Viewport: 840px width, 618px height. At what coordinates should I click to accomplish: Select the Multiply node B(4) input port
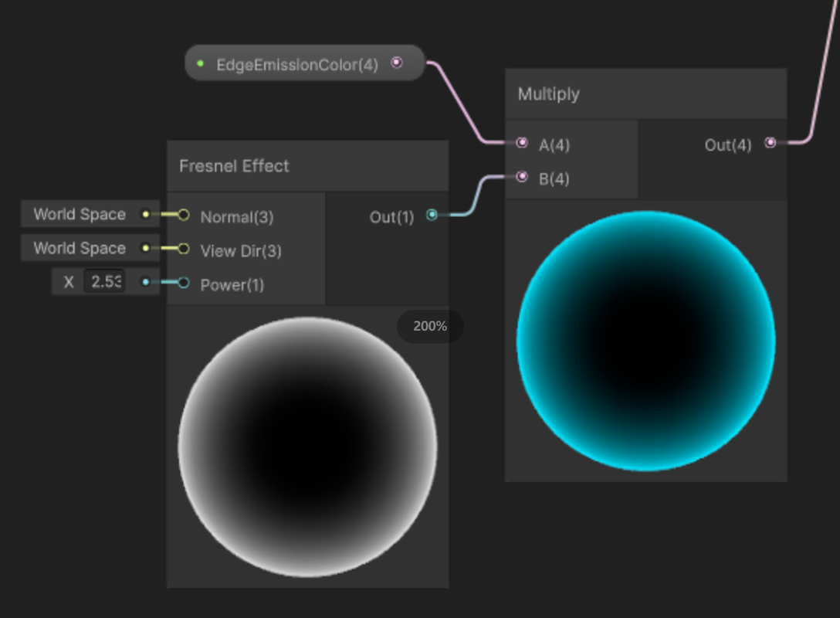(x=522, y=177)
